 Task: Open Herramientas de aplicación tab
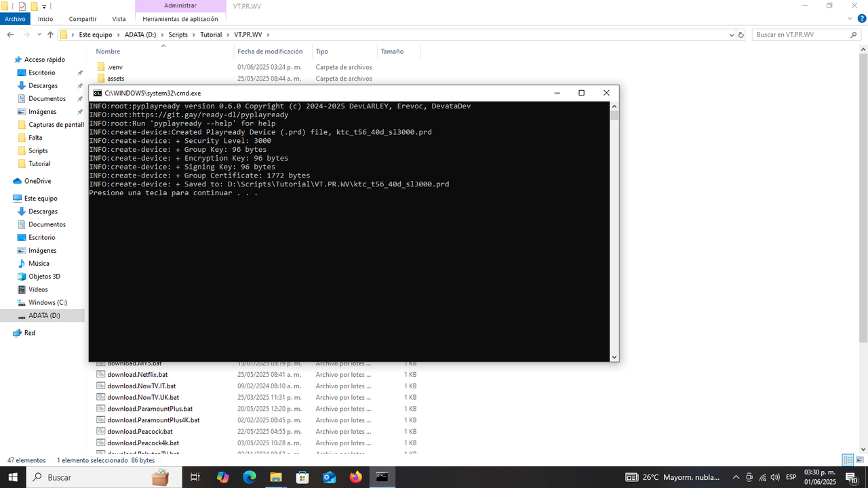click(180, 19)
